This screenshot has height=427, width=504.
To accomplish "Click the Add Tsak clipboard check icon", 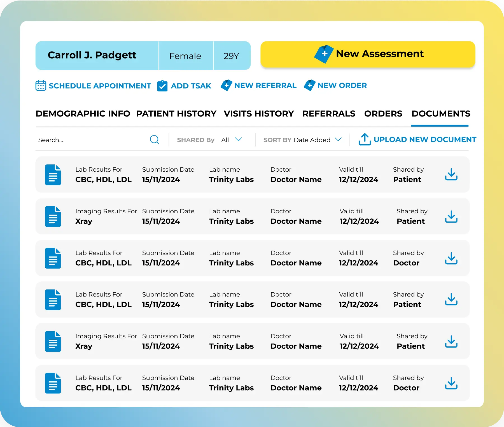I will [x=162, y=86].
